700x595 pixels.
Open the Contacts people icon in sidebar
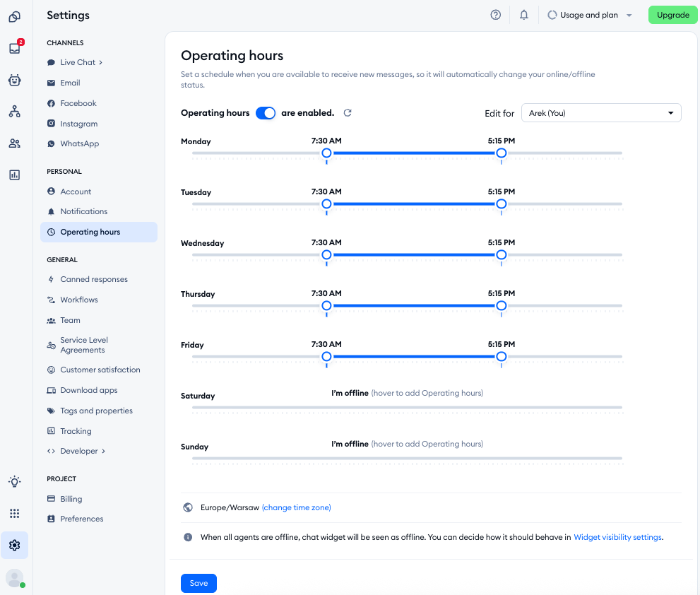click(14, 143)
